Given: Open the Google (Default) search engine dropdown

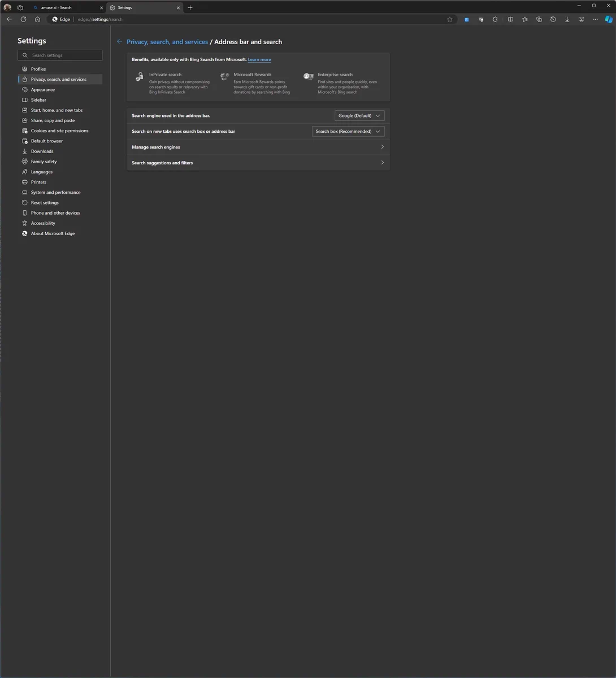Looking at the screenshot, I should point(359,116).
